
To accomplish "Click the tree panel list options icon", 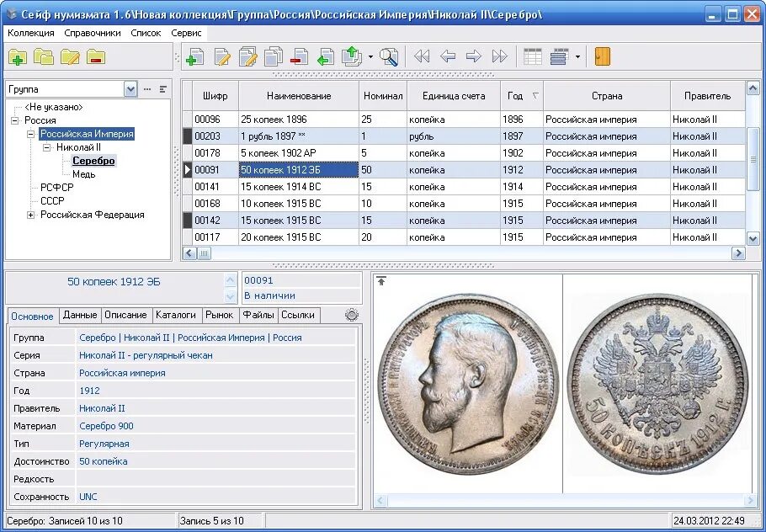I will 163,89.
